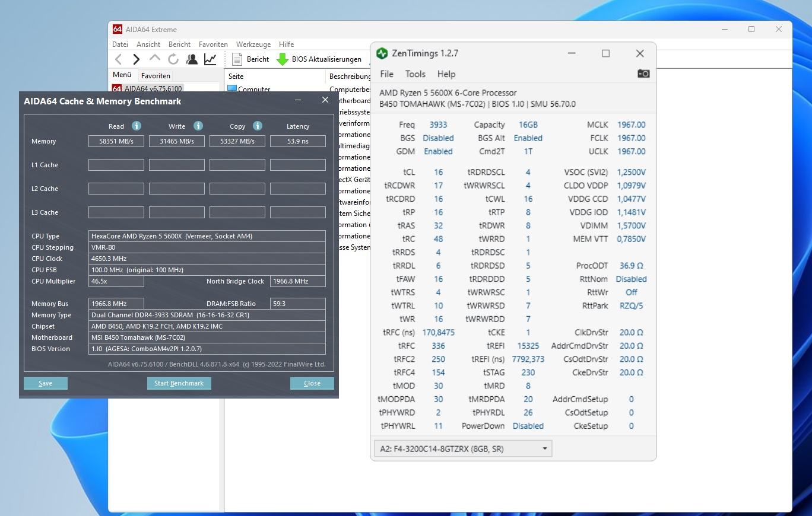812x516 pixels.
Task: Click the CPU Clock value 4650.3 MHz
Action: (x=207, y=259)
